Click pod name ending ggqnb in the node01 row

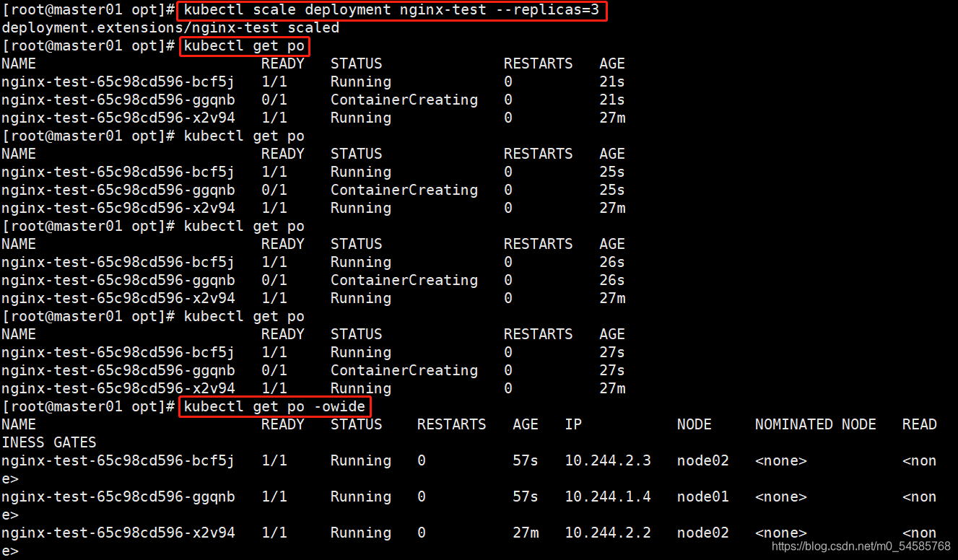[118, 496]
